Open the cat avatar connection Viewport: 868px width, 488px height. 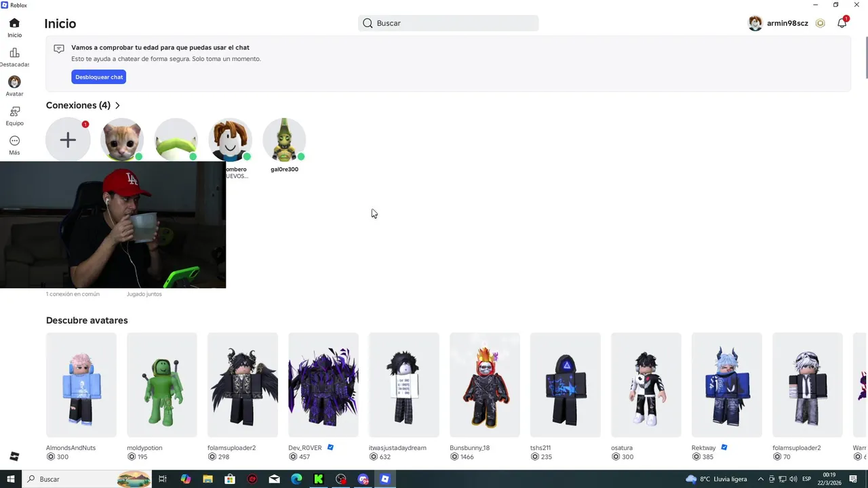pyautogui.click(x=122, y=140)
